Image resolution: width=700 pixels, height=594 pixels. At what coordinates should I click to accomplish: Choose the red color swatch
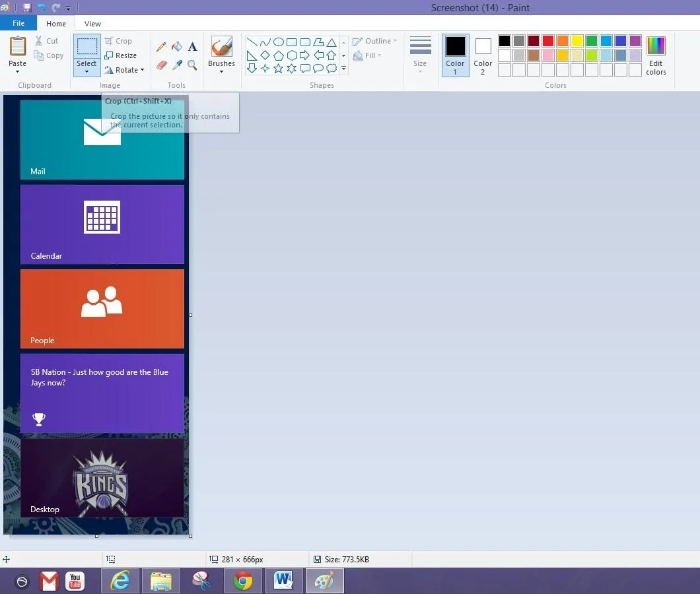pos(548,41)
